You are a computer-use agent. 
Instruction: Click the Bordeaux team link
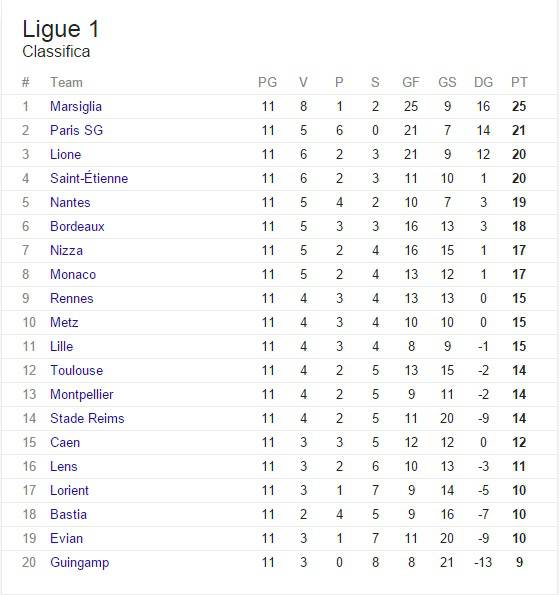(77, 227)
